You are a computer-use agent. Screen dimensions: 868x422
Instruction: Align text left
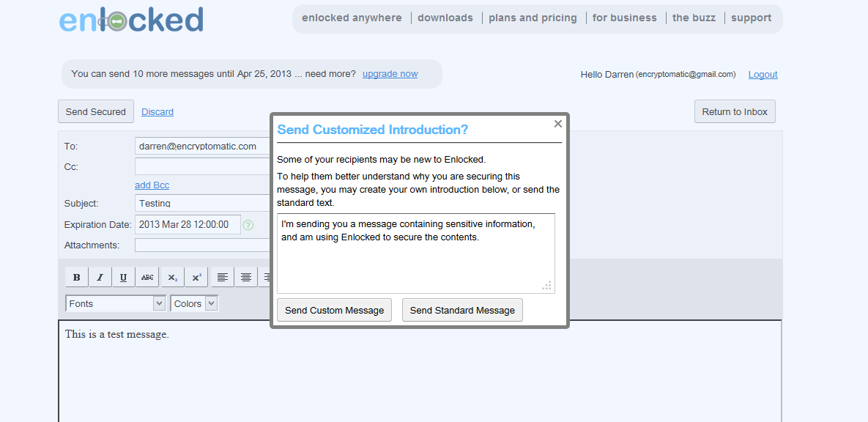pyautogui.click(x=223, y=278)
